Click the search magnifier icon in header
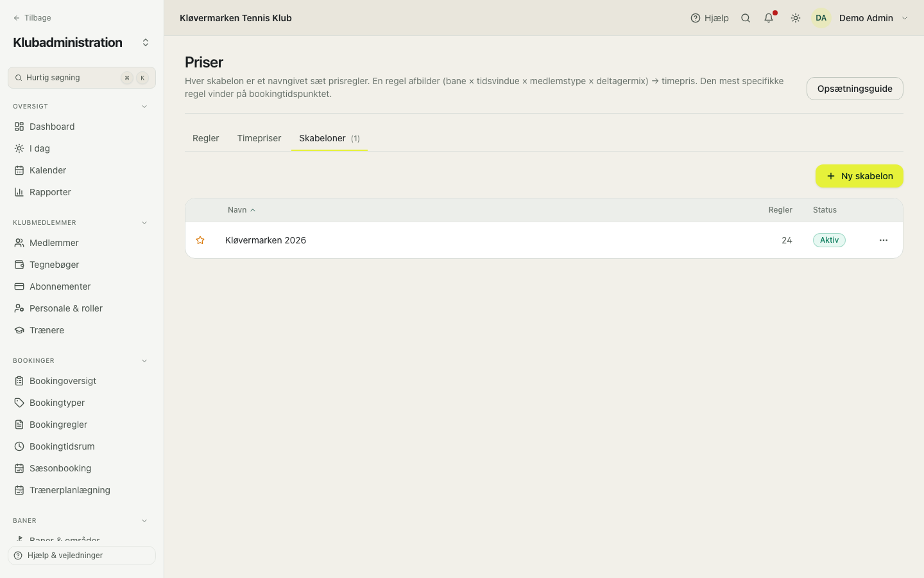 pos(746,18)
